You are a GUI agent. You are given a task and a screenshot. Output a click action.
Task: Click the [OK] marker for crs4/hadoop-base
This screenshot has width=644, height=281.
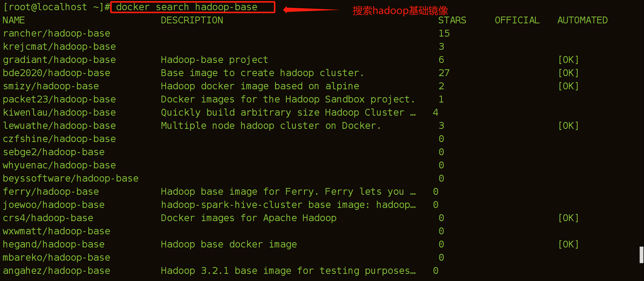(x=568, y=218)
